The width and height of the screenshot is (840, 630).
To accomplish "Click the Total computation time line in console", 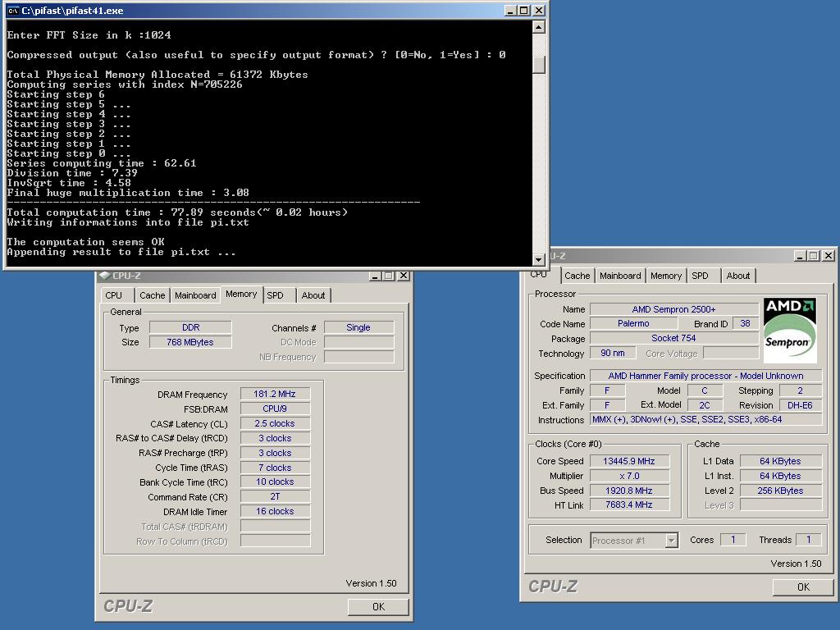I will click(177, 212).
